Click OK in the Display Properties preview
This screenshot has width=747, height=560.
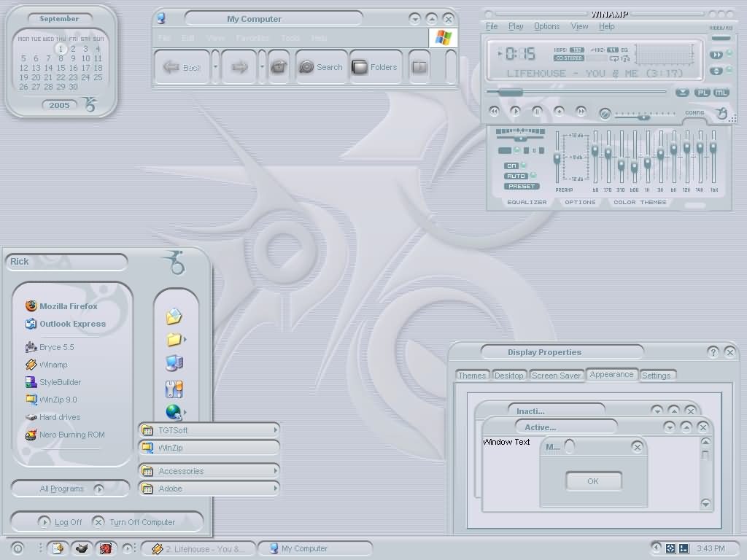[x=594, y=481]
